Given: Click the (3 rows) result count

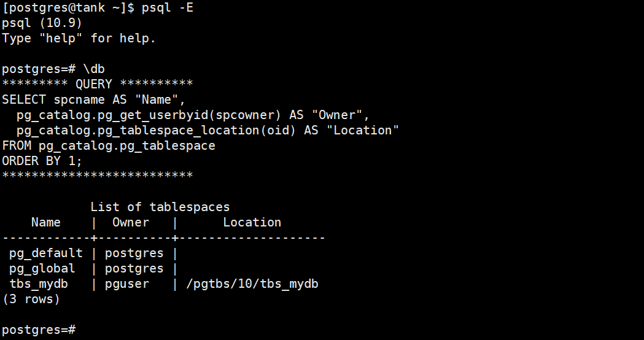Looking at the screenshot, I should (x=31, y=299).
